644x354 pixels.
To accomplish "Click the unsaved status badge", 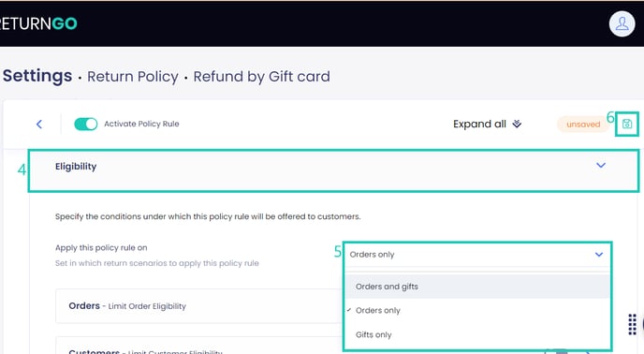I will coord(583,125).
